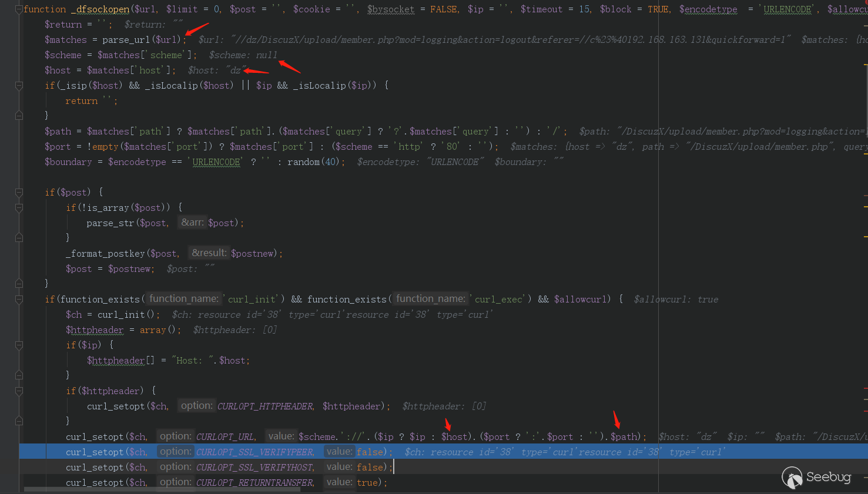This screenshot has width=868, height=494.
Task: Collapse the if($httpheader) block
Action: (19, 391)
